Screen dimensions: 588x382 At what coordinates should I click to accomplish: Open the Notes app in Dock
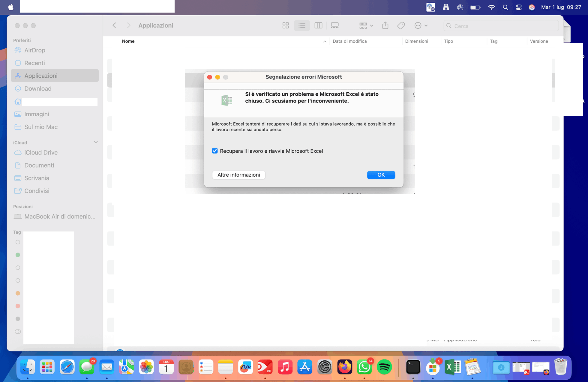click(226, 367)
